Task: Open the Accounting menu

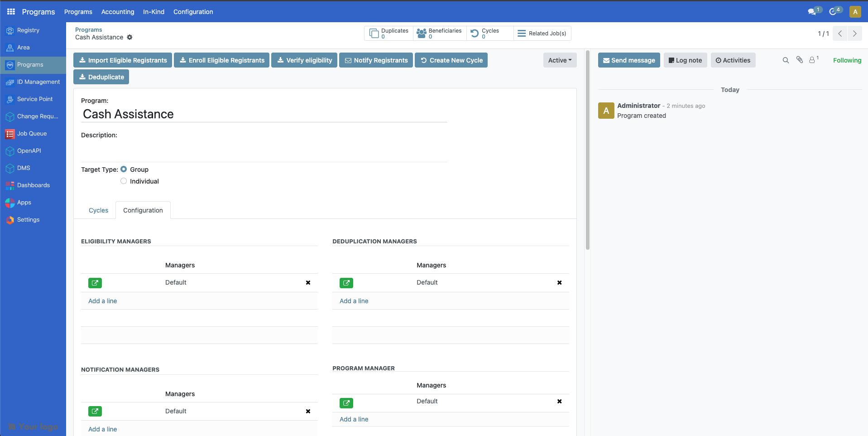Action: pos(117,12)
